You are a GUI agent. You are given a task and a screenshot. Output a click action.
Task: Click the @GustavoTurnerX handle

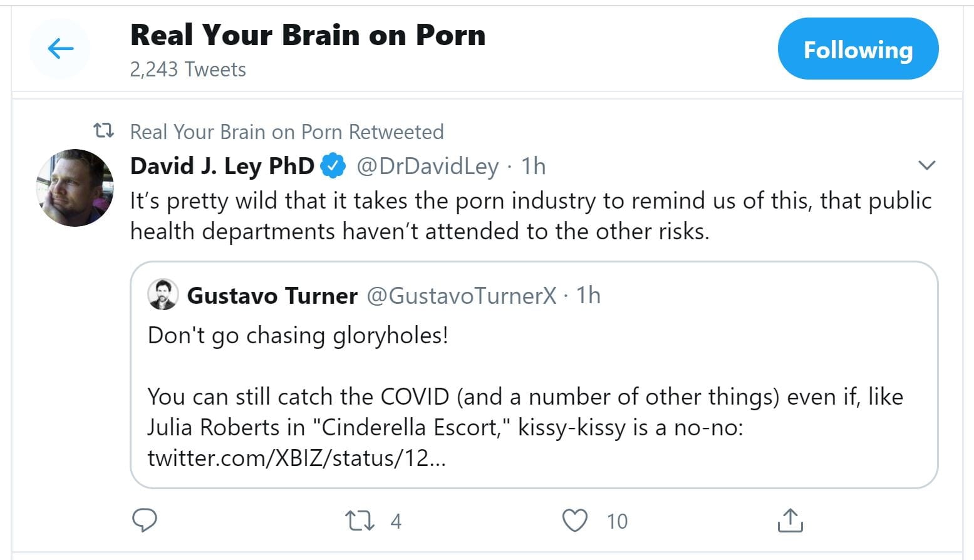tap(461, 295)
